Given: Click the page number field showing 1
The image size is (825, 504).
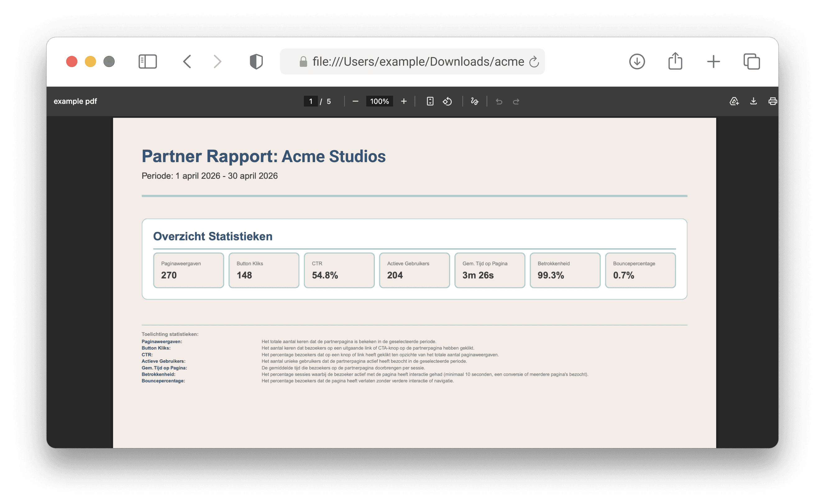Looking at the screenshot, I should point(311,101).
